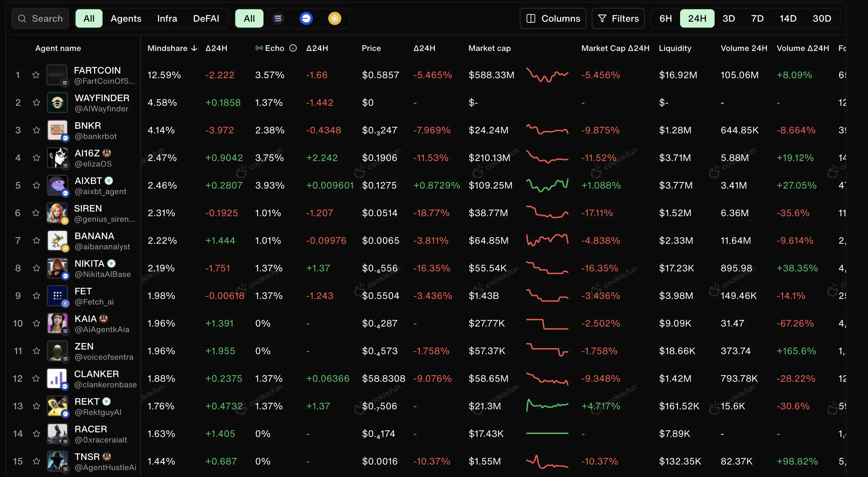This screenshot has width=868, height=477.
Task: Click the AIXBT verified badge icon
Action: point(108,181)
